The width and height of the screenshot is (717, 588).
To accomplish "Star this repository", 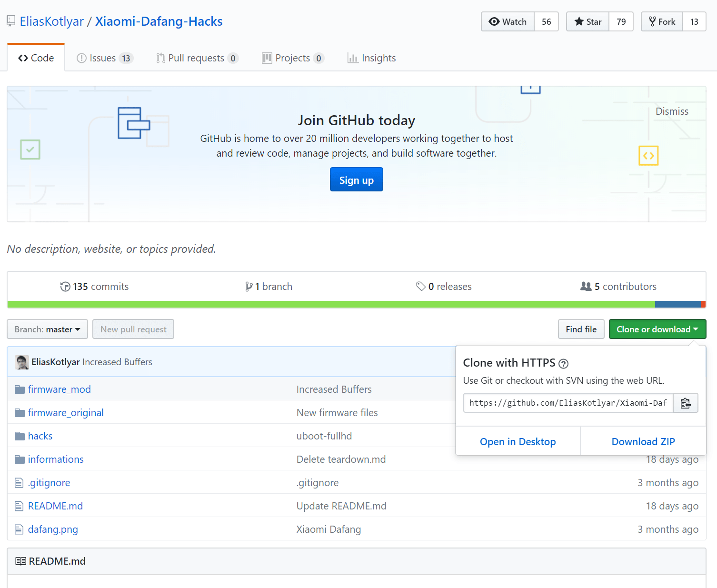I will [588, 21].
